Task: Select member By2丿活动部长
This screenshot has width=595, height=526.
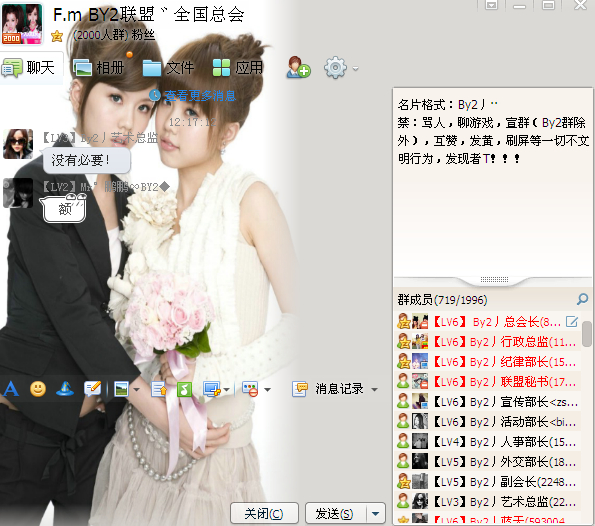Action: (x=488, y=422)
